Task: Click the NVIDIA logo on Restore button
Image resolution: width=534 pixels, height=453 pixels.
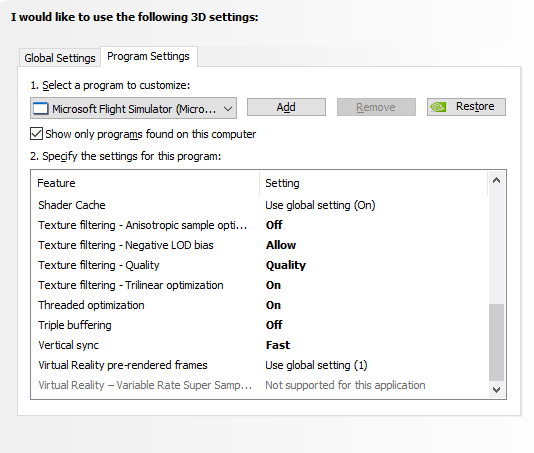Action: pos(438,107)
